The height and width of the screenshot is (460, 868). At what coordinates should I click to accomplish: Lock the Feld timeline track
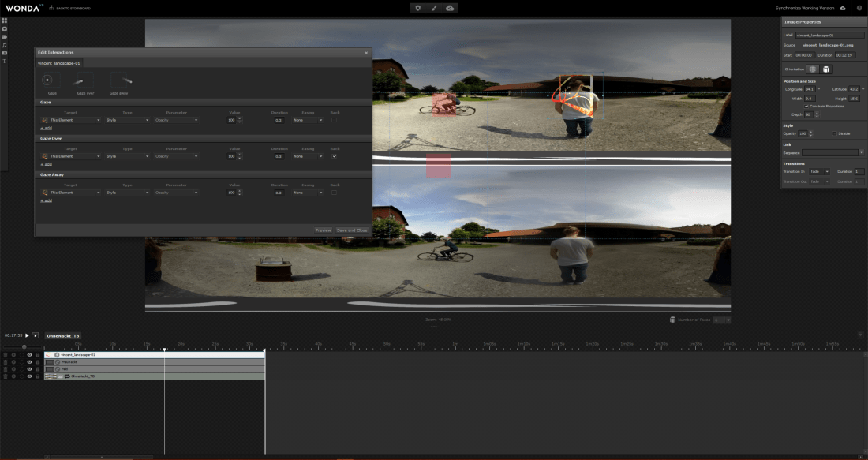click(37, 369)
